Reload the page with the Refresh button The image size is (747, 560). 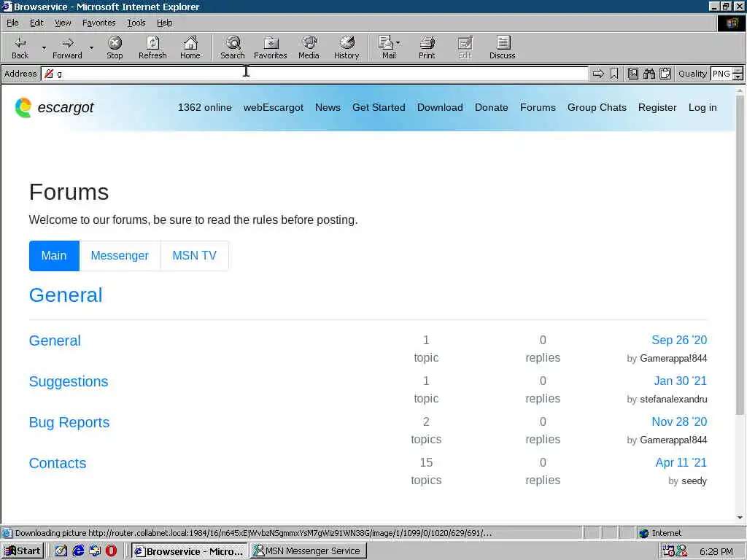coord(152,47)
